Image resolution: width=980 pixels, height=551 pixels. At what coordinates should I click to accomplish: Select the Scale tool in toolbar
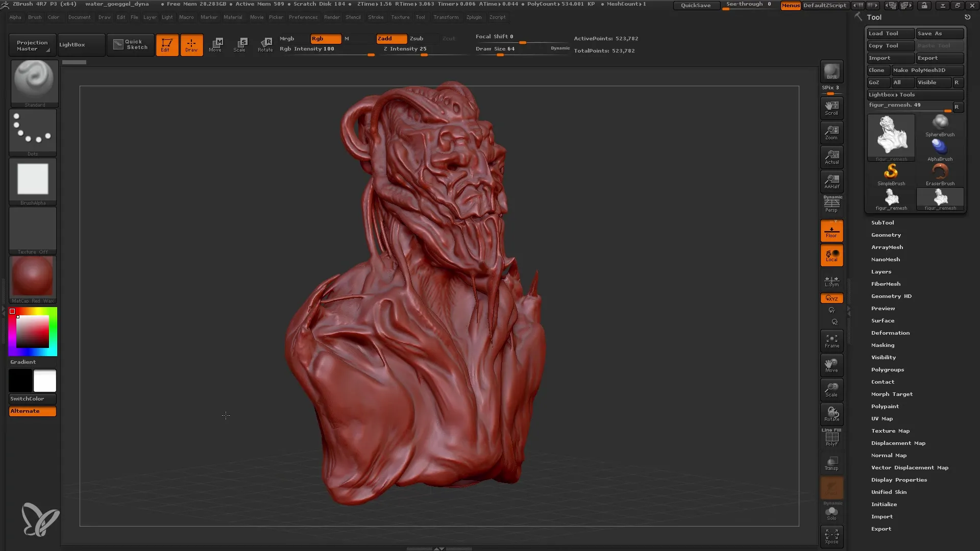coord(239,44)
